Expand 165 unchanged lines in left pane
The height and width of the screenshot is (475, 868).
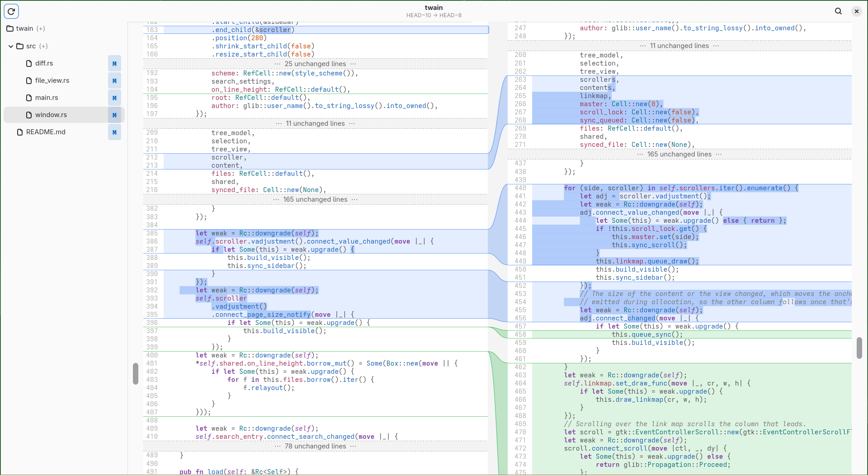pyautogui.click(x=315, y=199)
